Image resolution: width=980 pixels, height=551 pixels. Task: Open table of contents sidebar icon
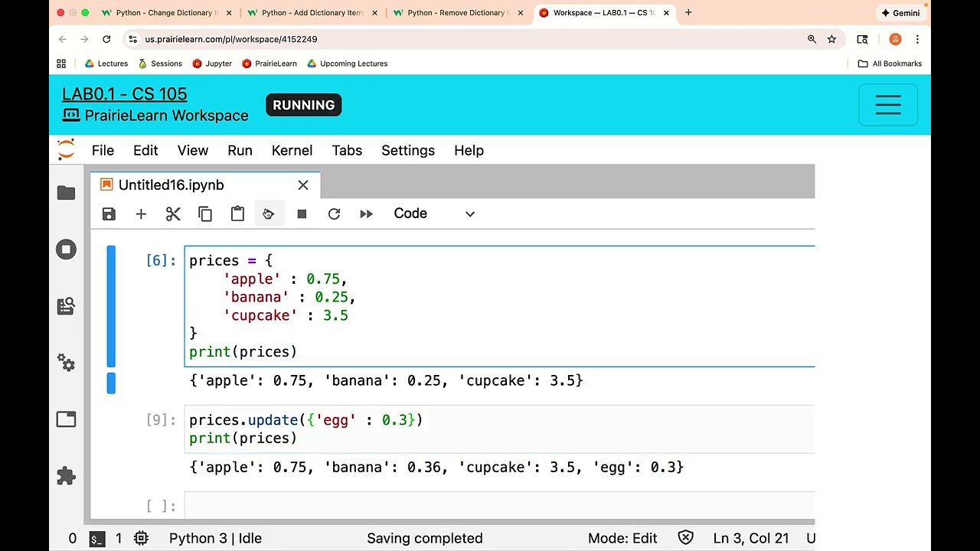66,306
